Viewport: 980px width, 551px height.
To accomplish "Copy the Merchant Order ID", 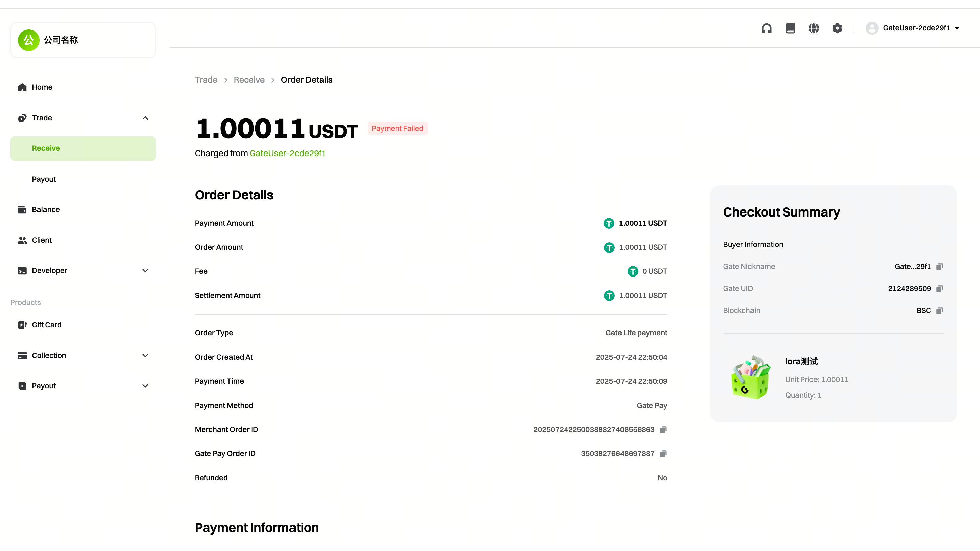I will [x=663, y=430].
